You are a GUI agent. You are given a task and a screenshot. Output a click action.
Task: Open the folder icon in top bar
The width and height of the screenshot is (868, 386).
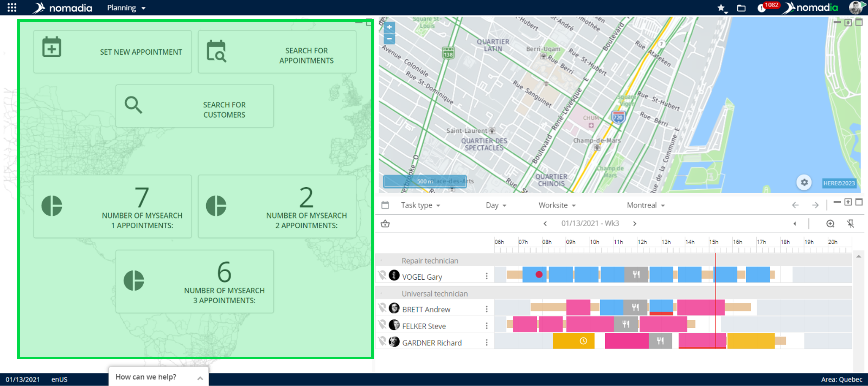[x=741, y=8]
